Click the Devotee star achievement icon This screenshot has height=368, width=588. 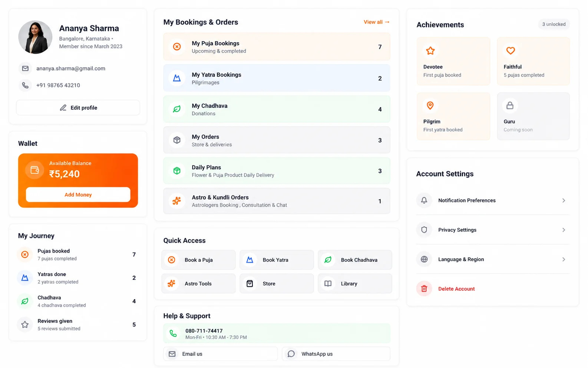coord(430,50)
